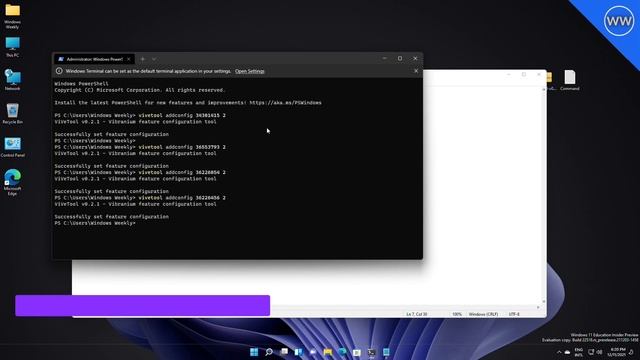Viewport: 640px width, 360px height.
Task: Open ENG INTL language switcher
Action: click(x=579, y=352)
